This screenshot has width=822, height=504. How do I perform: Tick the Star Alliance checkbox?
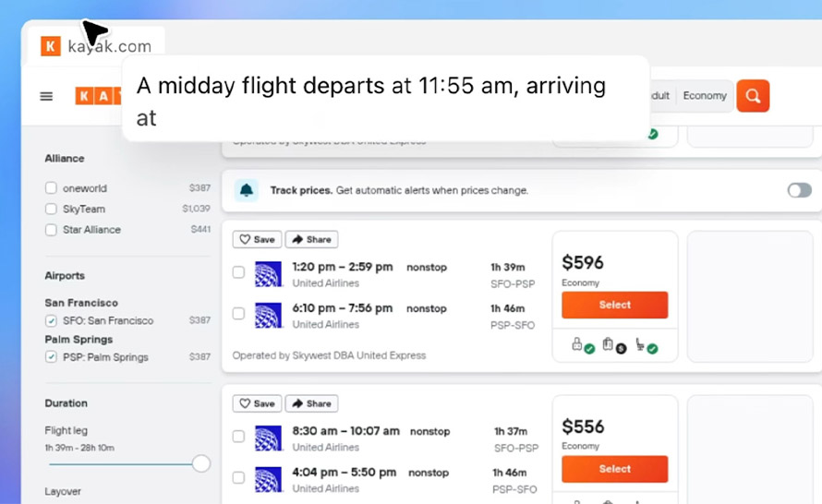click(51, 230)
